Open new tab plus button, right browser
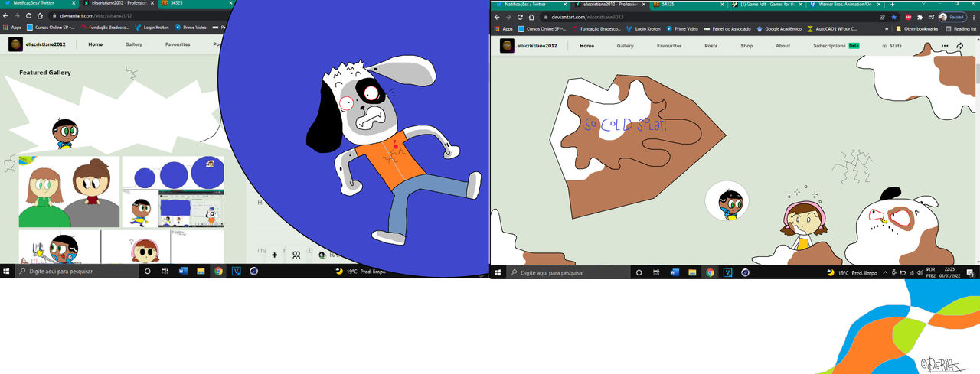This screenshot has height=374, width=980. [892, 4]
